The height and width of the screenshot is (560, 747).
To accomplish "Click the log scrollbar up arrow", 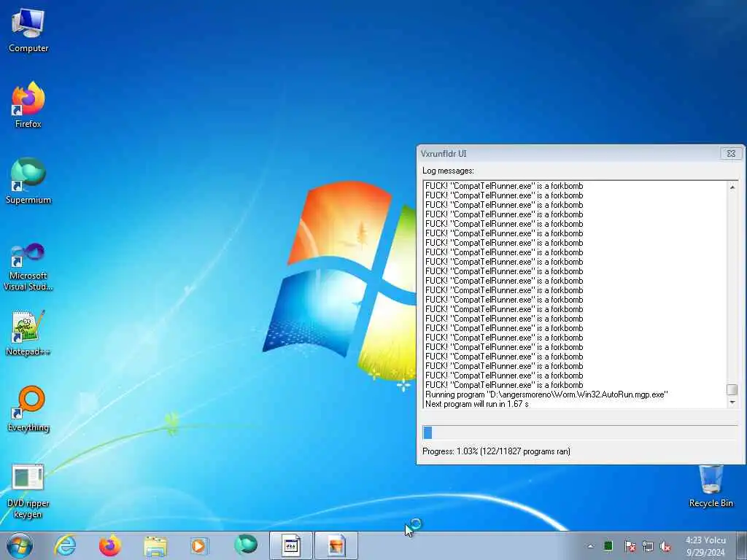I will coord(732,187).
